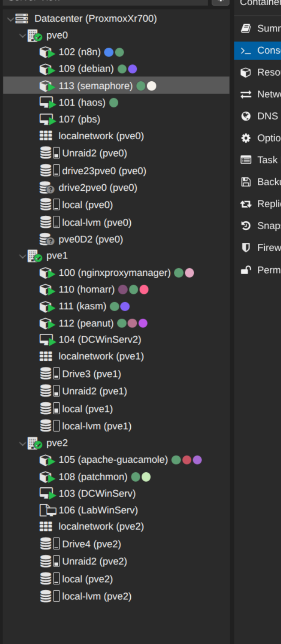Image resolution: width=281 pixels, height=644 pixels.
Task: Select local (pve0) storage
Action: (x=116, y=205)
